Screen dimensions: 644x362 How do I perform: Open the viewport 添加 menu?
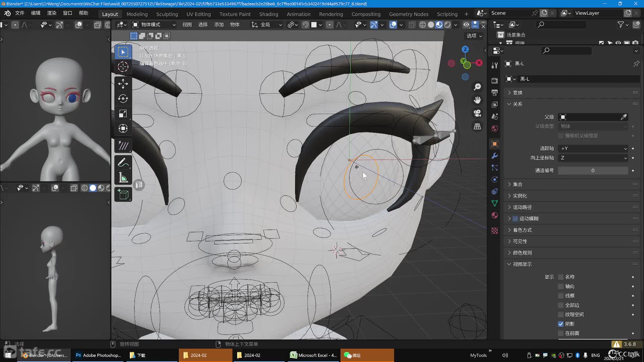tap(219, 25)
